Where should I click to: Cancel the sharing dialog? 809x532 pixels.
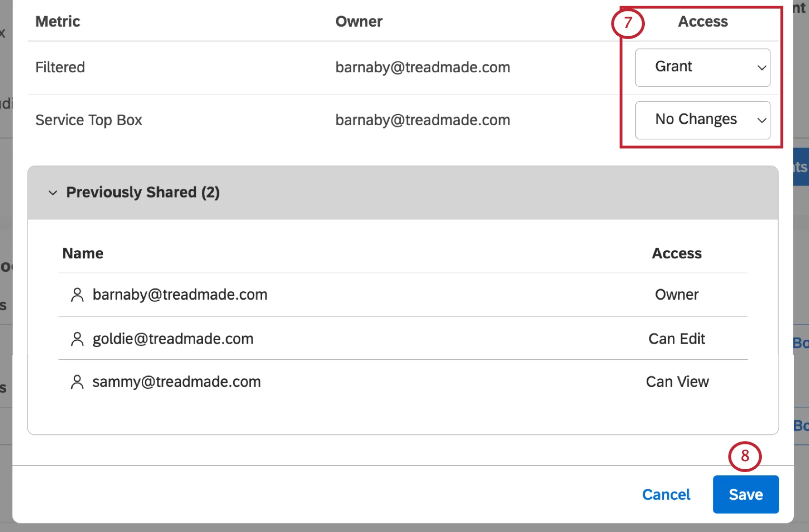pos(666,495)
